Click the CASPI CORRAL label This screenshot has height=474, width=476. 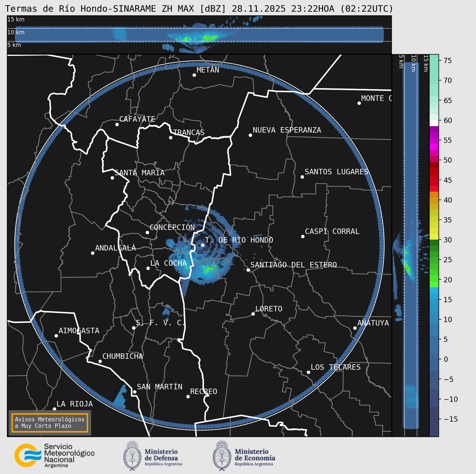tap(332, 231)
